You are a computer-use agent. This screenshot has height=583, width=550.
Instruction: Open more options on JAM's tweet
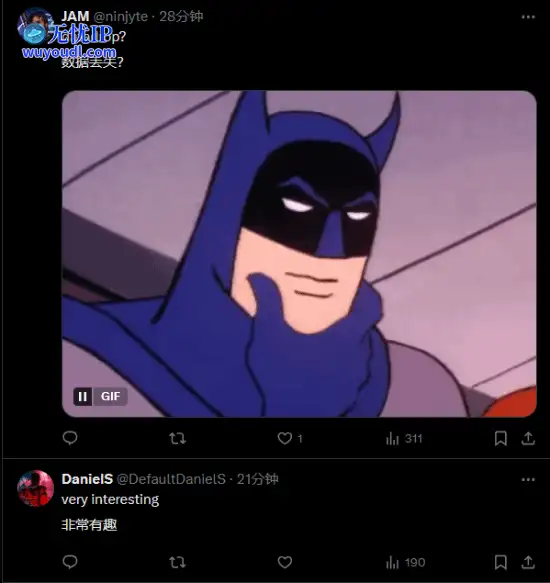point(528,17)
